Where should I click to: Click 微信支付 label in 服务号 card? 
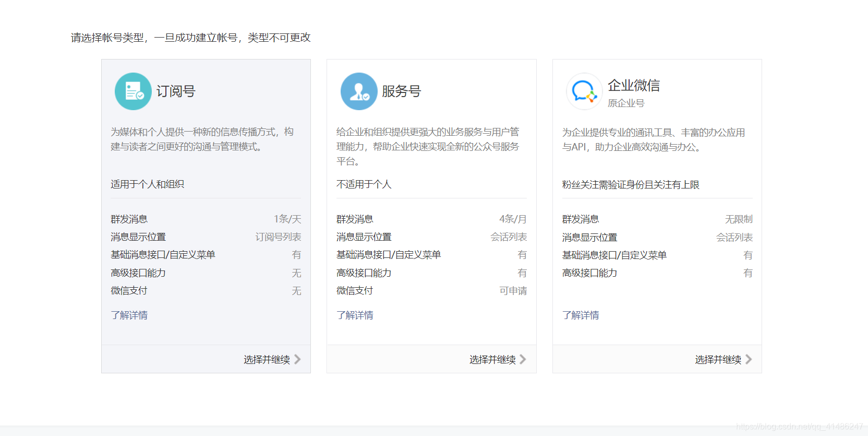click(355, 291)
